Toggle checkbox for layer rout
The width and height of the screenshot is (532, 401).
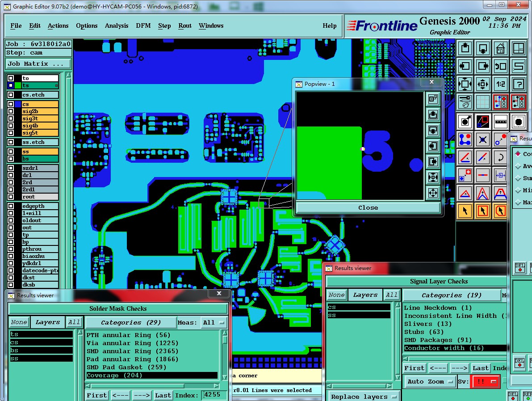point(11,197)
